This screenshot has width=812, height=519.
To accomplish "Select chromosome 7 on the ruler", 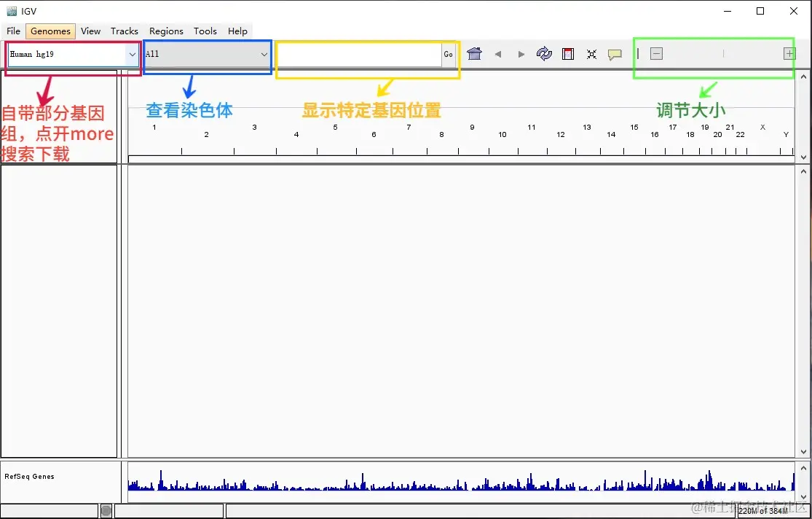I will click(x=409, y=127).
